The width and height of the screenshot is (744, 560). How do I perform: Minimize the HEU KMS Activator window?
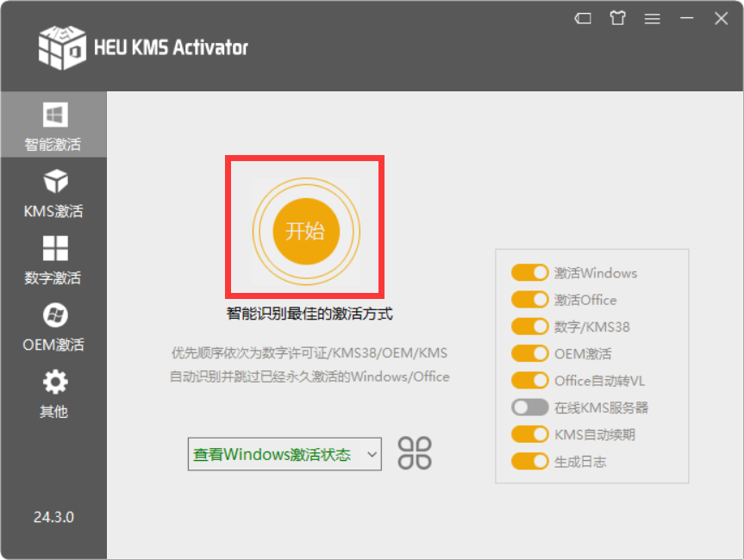686,18
